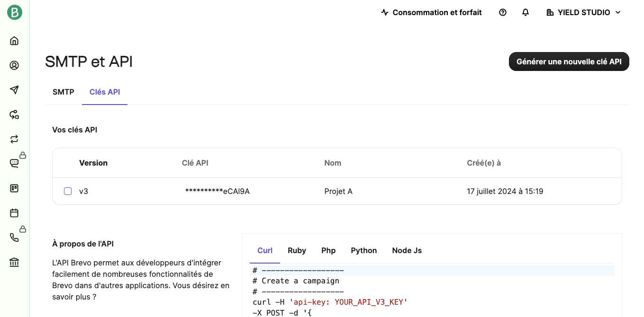The height and width of the screenshot is (317, 644).
Task: Open the Deals board icon in sidebar
Action: click(x=14, y=188)
